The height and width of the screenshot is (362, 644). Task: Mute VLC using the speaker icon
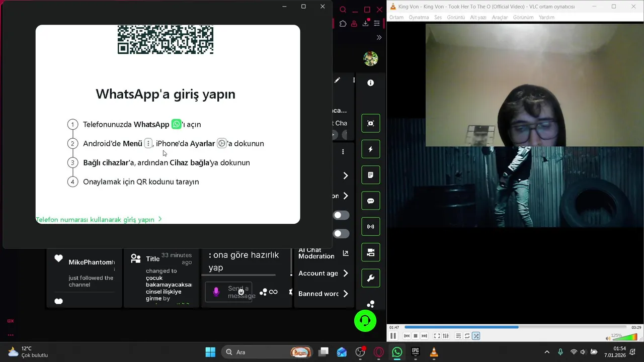(x=608, y=338)
